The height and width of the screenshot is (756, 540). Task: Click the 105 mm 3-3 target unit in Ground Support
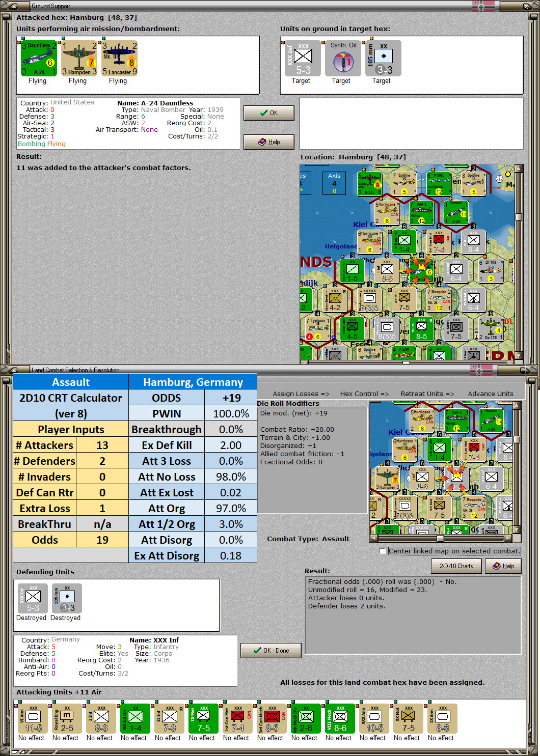pos(383,59)
